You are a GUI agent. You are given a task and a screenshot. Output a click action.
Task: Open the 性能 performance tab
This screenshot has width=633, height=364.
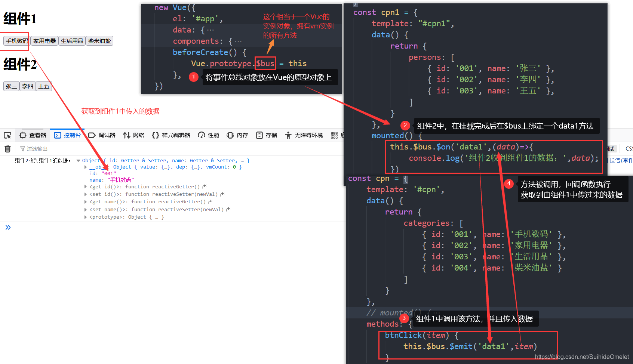209,135
